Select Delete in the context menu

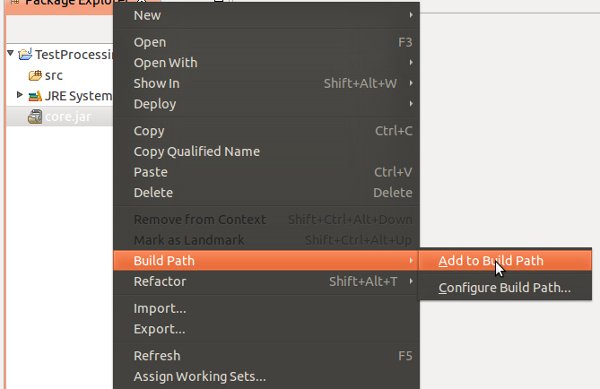[266, 192]
